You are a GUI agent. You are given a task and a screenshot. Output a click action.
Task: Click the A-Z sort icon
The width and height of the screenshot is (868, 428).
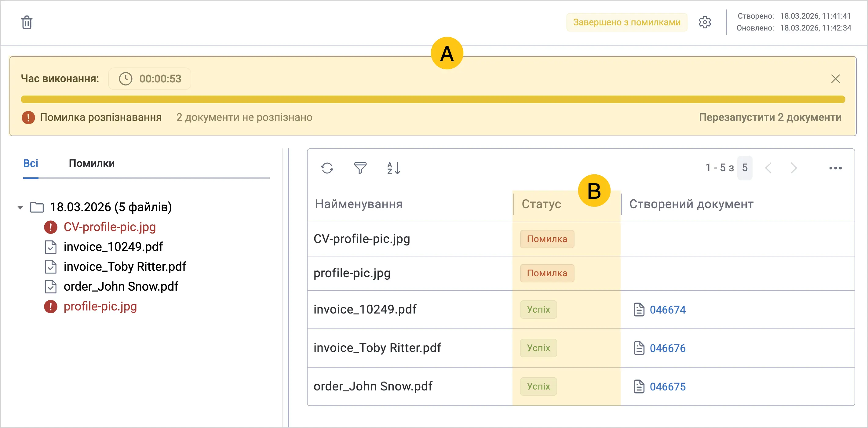click(x=393, y=168)
